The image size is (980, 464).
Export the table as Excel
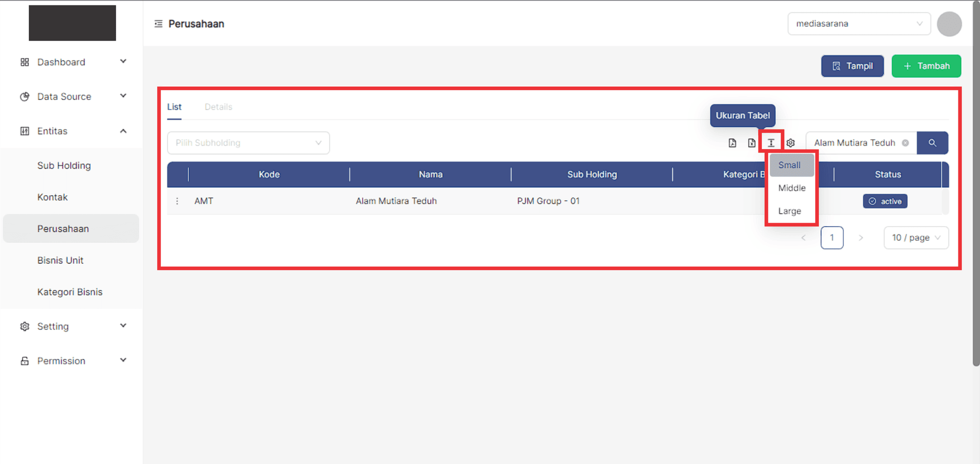point(752,143)
